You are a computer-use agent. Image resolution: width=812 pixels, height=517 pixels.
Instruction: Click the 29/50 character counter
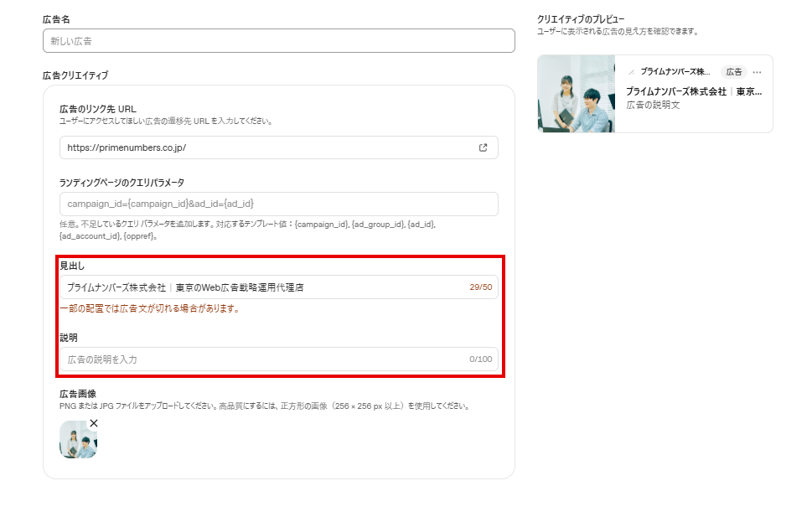point(480,287)
